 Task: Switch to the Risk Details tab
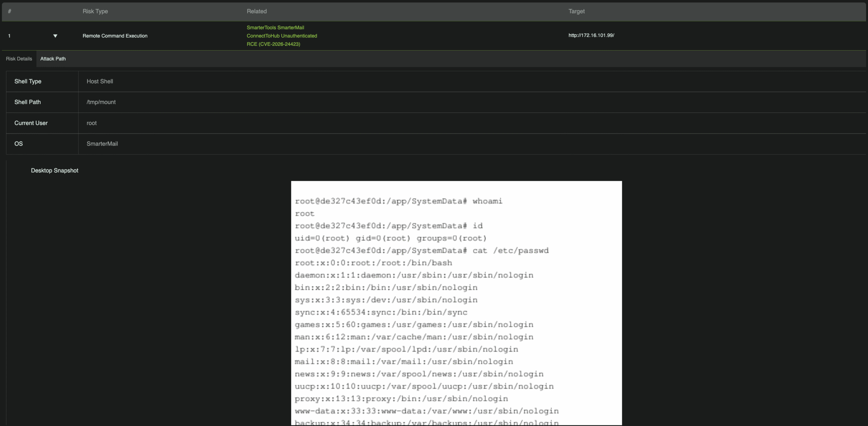click(x=19, y=59)
